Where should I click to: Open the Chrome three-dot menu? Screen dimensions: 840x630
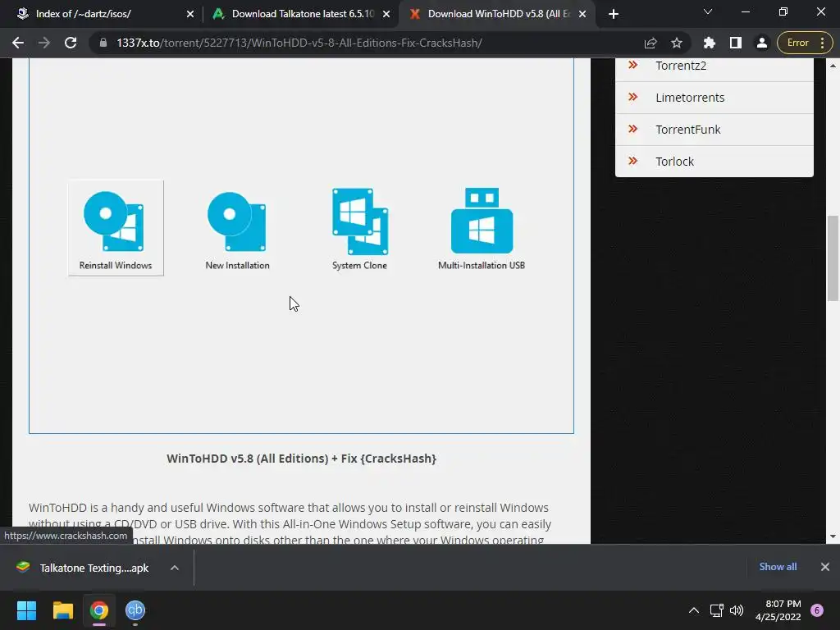pos(822,43)
